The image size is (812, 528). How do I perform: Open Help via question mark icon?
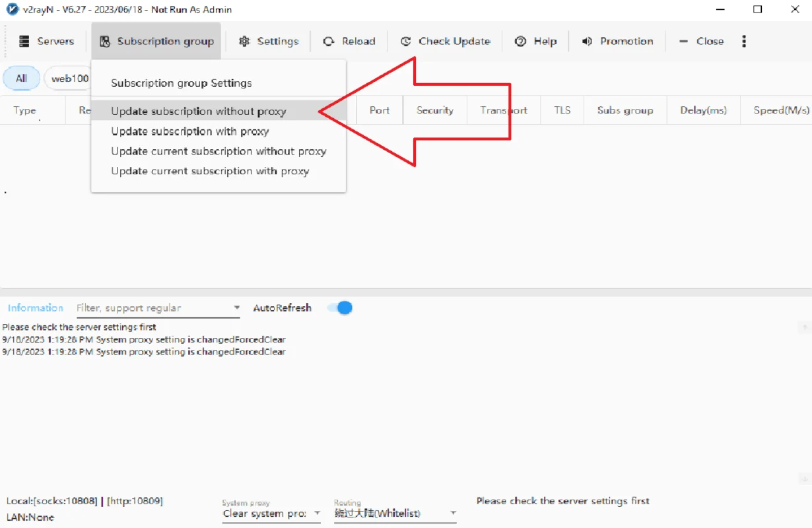(x=521, y=42)
